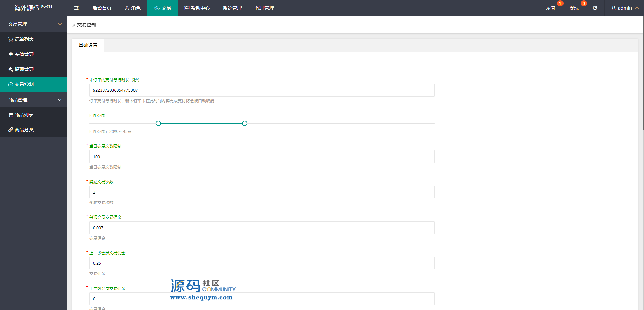Open 商品分类 in the sidebar

[x=34, y=130]
